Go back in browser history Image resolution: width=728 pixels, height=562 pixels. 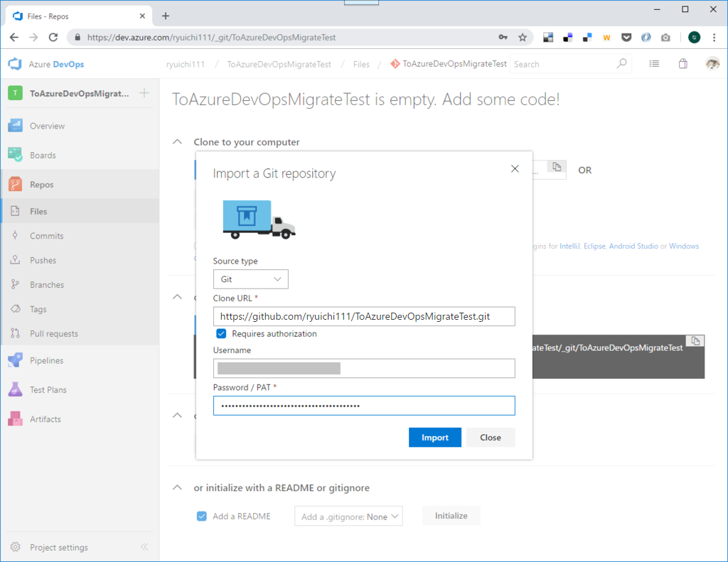(14, 37)
